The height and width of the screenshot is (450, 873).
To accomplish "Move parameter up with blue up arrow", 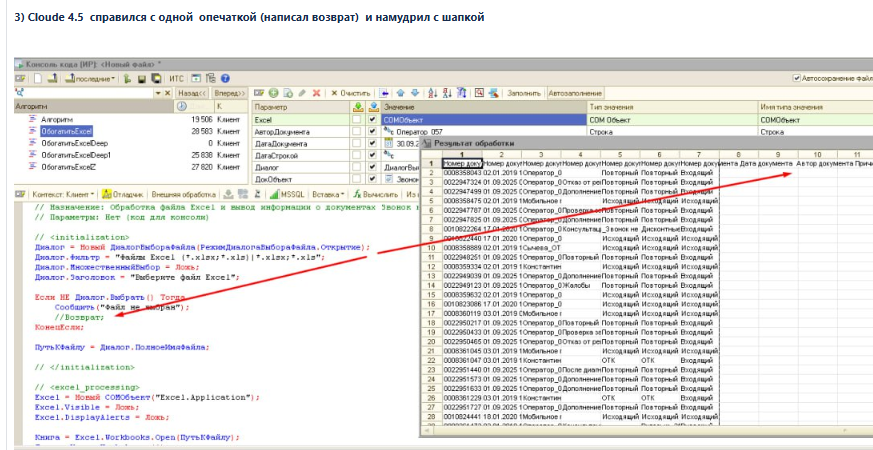I will [x=400, y=93].
